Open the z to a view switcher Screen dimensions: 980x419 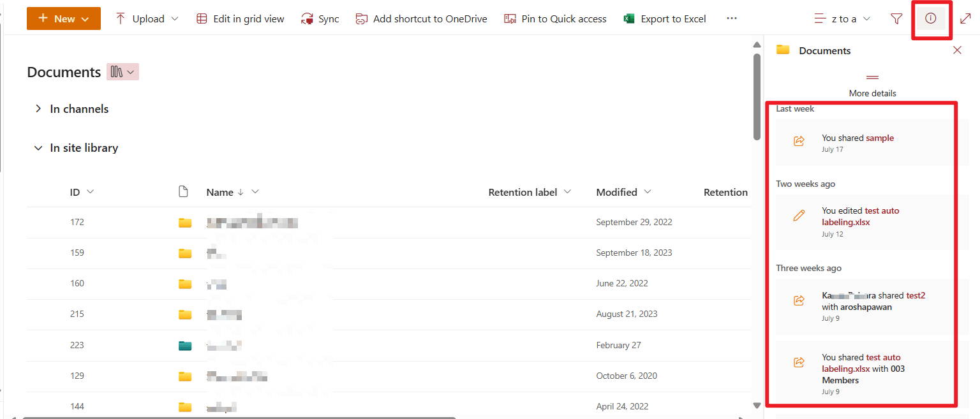843,18
